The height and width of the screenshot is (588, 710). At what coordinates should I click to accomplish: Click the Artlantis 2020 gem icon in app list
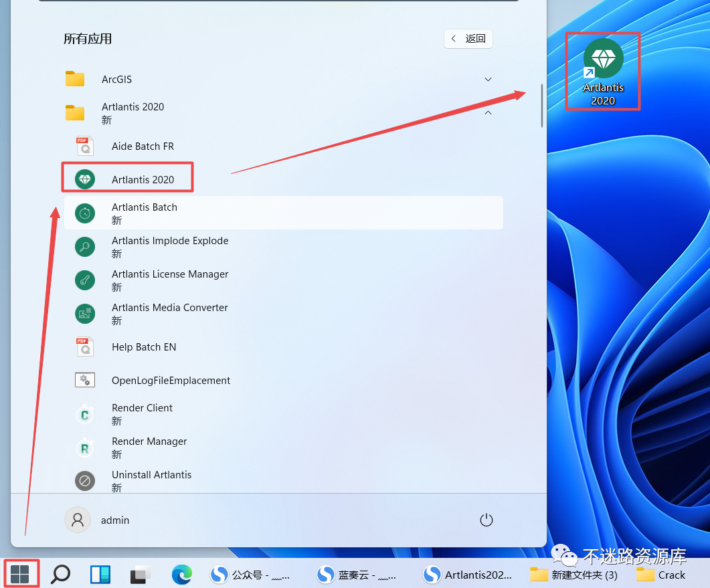coord(85,179)
